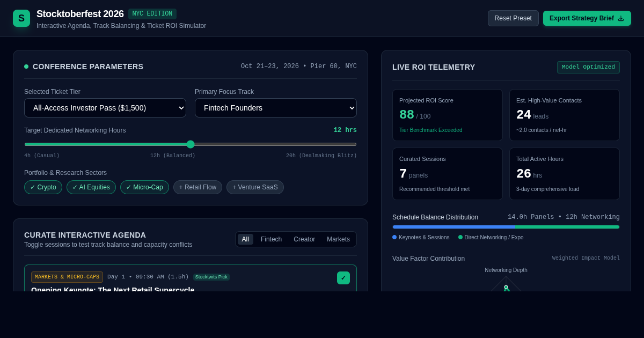Image resolution: width=644 pixels, height=338 pixels.
Task: Click the Total Active Hours card
Action: pos(565,174)
